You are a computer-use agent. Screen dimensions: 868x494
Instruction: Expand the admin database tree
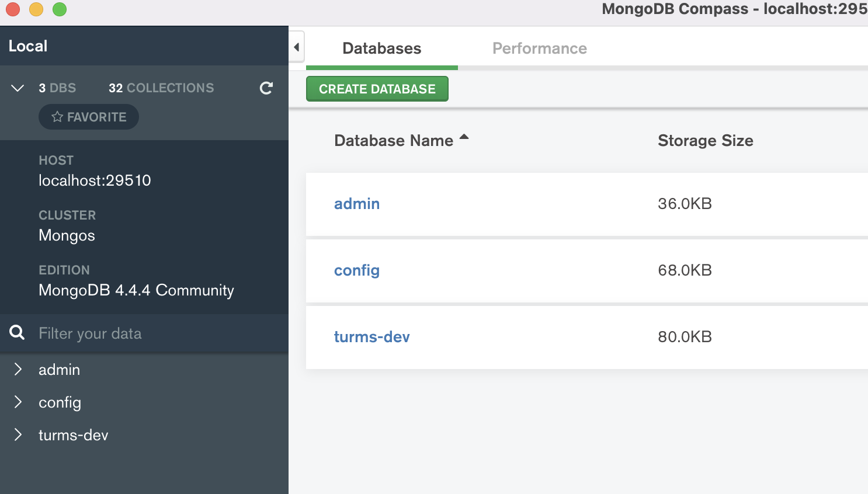(18, 369)
